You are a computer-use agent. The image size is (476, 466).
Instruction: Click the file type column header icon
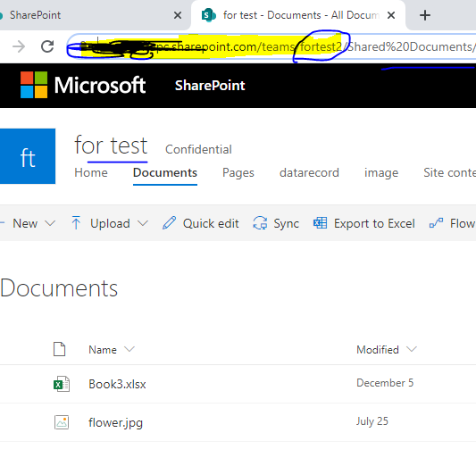point(60,349)
